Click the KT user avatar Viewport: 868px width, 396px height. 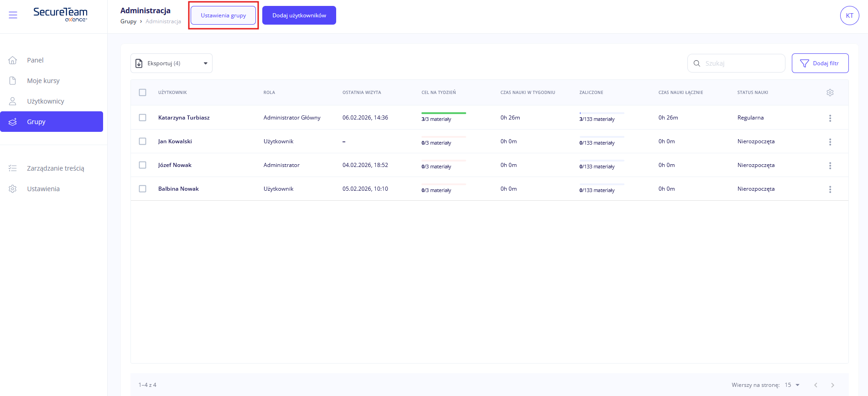click(x=849, y=16)
